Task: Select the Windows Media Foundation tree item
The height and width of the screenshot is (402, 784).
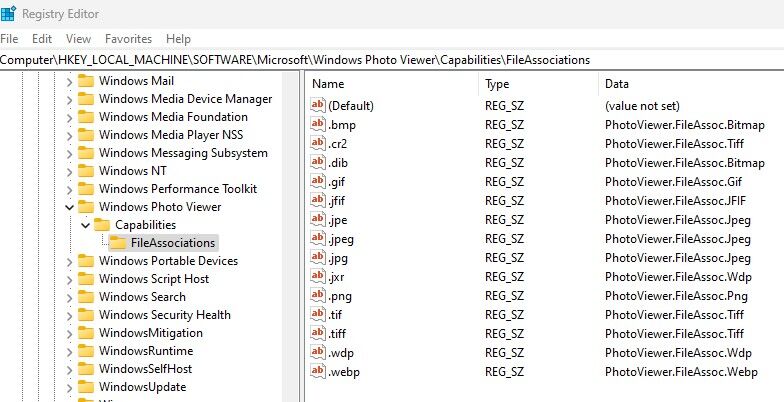Action: [173, 117]
